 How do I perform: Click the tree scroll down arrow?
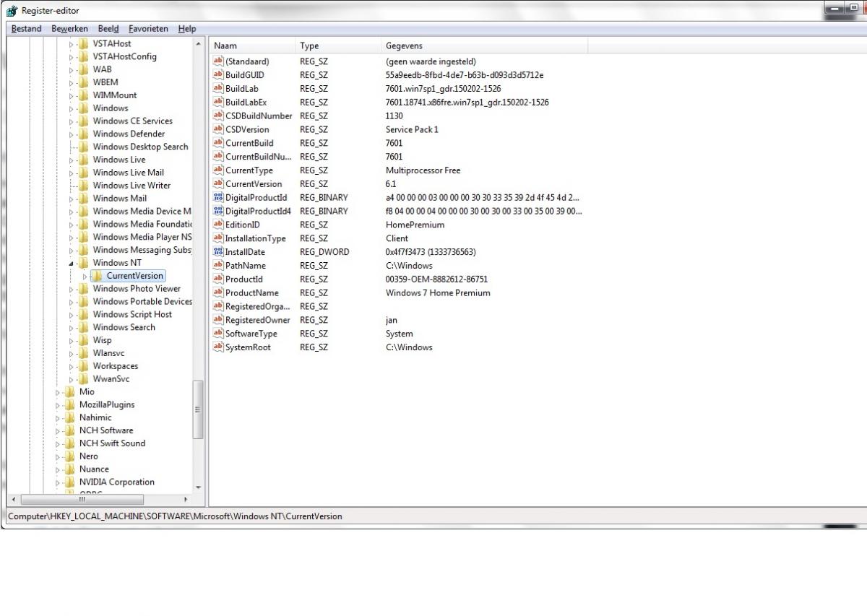pos(199,487)
